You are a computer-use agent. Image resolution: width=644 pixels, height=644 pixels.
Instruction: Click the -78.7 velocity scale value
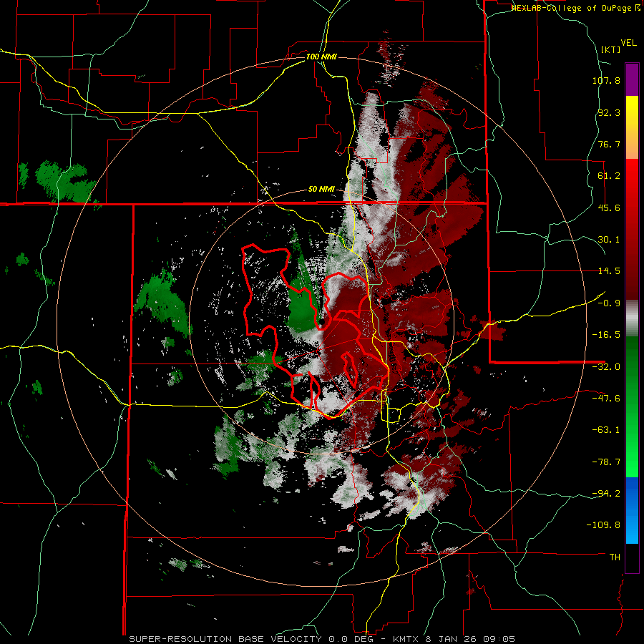(606, 462)
